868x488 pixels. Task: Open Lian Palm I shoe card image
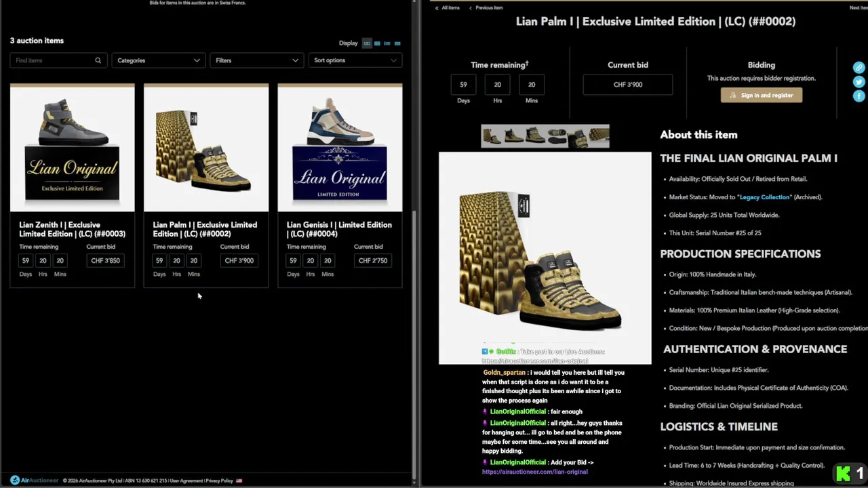pos(206,148)
